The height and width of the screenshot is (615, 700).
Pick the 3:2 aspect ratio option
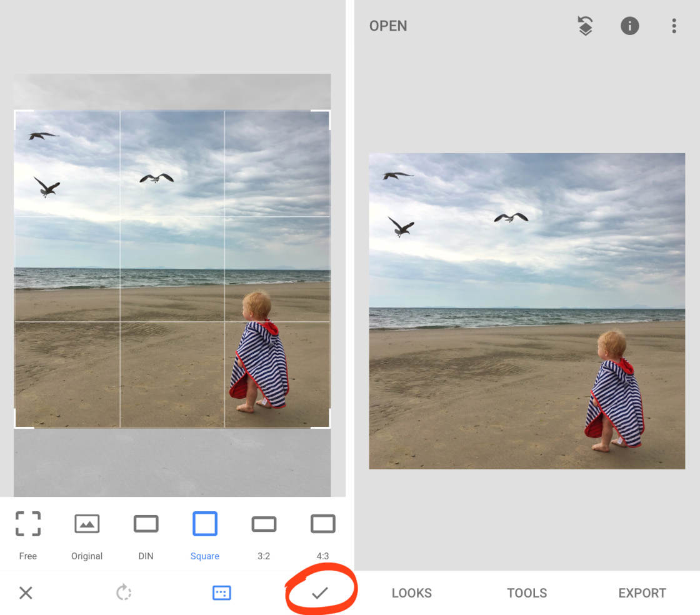click(264, 524)
